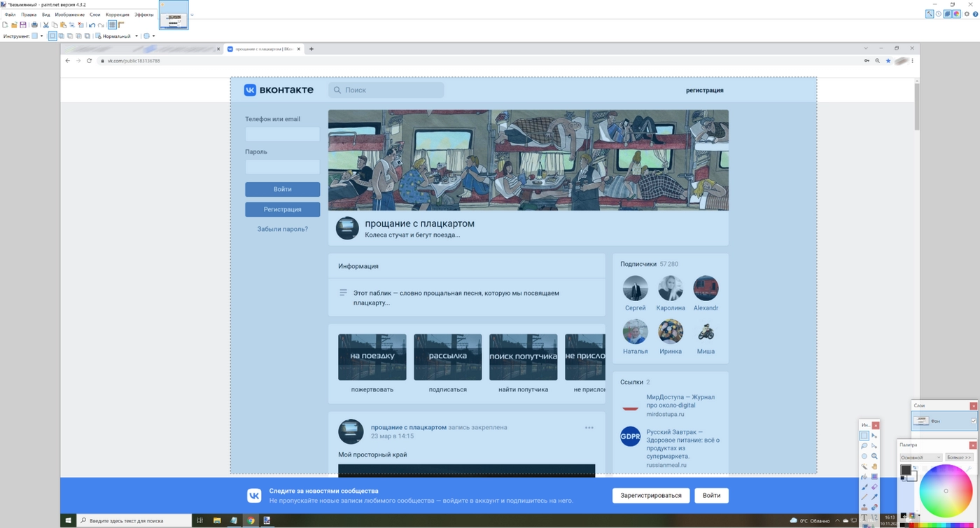Close the Слои panel
This screenshot has height=528, width=980.
point(973,405)
